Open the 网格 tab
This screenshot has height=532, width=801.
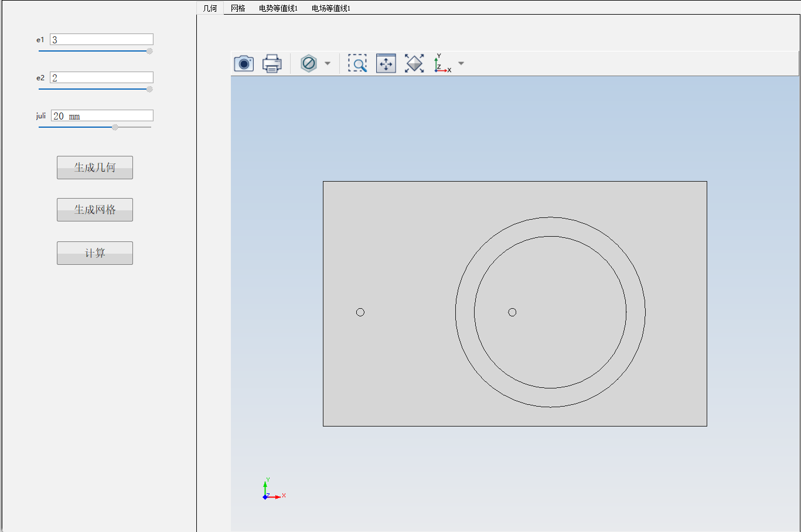(x=238, y=8)
